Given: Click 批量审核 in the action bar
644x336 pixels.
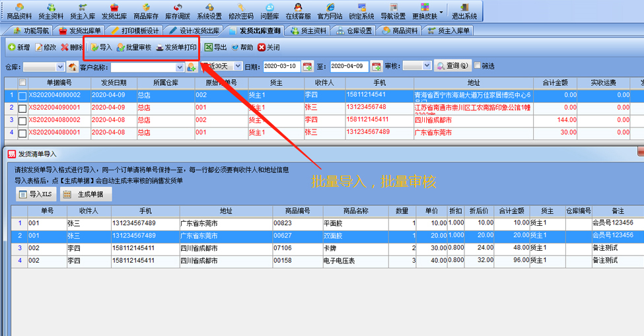Looking at the screenshot, I should click(134, 48).
